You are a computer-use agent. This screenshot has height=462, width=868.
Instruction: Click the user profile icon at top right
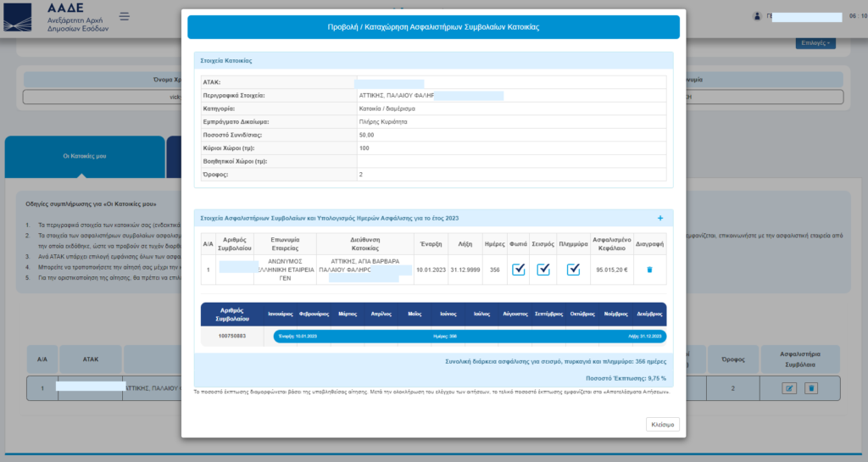tap(757, 16)
